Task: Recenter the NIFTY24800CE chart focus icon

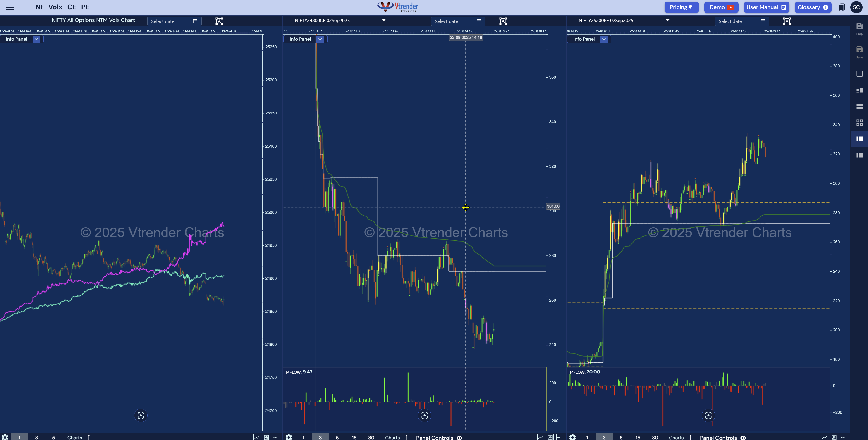Action: coord(424,415)
